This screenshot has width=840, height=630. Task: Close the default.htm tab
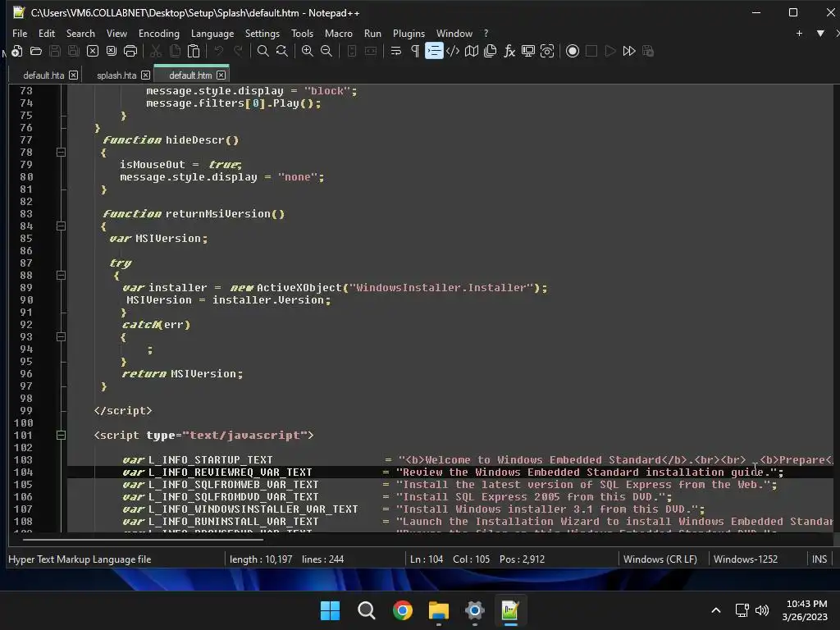221,75
